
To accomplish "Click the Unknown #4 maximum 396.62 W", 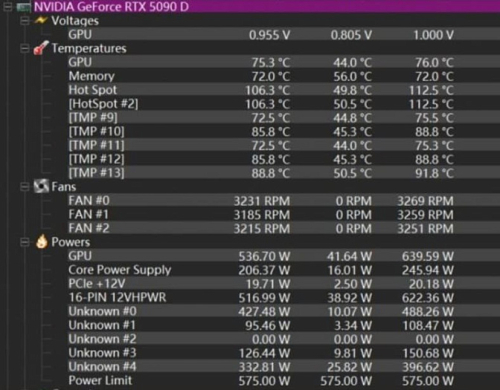I will coord(428,367).
